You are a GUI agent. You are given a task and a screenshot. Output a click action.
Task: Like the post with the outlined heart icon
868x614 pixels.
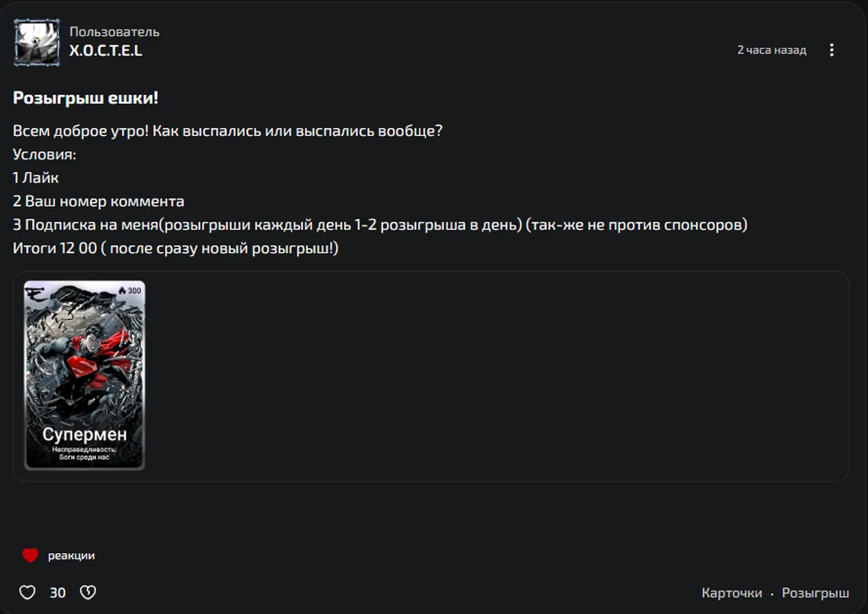point(27,592)
